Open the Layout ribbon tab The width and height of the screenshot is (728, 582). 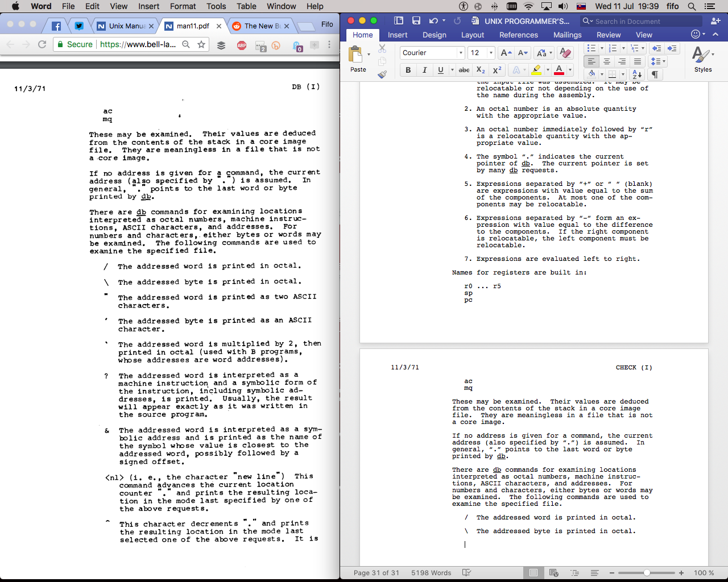click(x=473, y=35)
